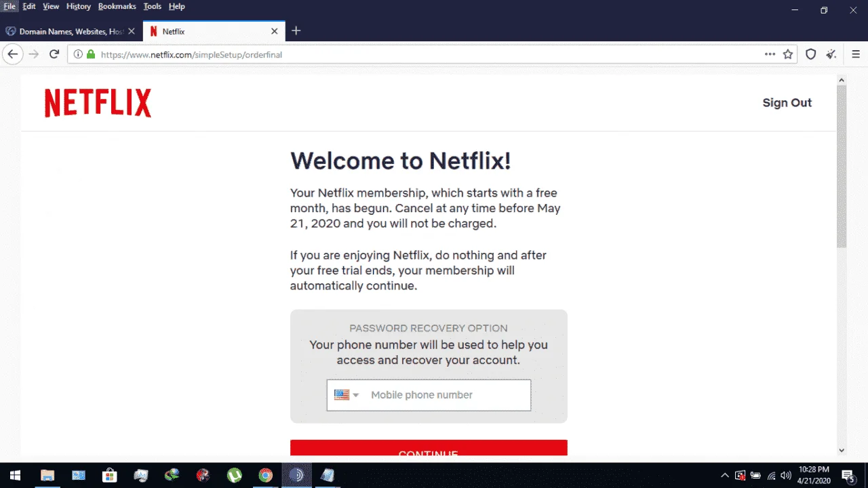Image resolution: width=868 pixels, height=488 pixels.
Task: Click the address bar URL
Action: click(191, 54)
